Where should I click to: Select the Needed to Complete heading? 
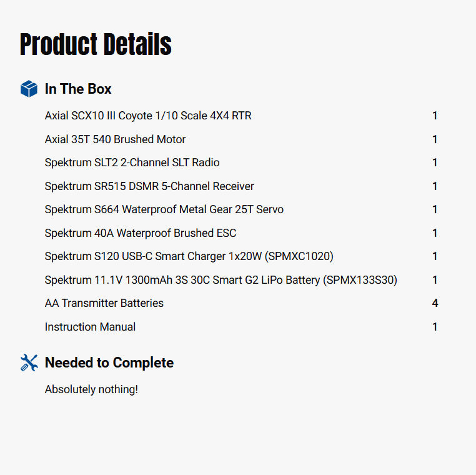tap(109, 362)
